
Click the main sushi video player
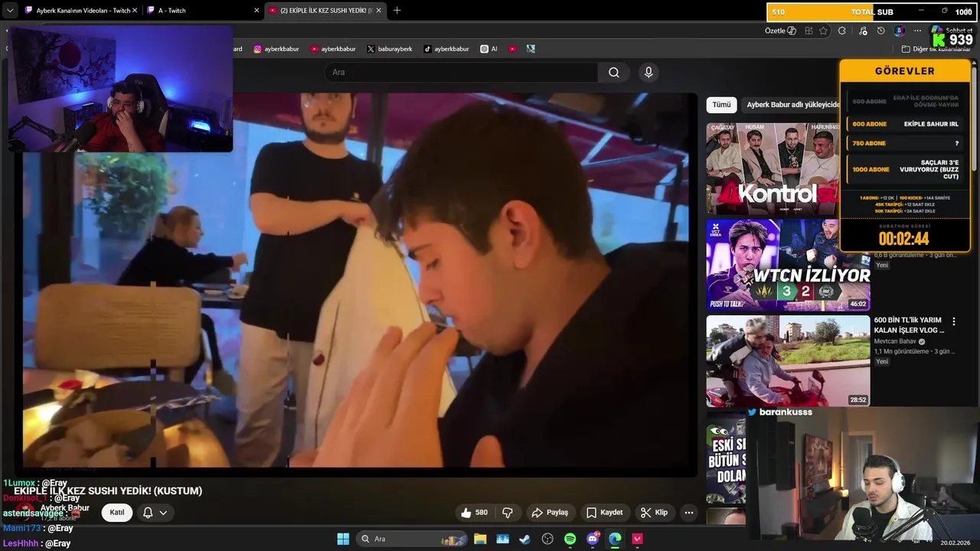[x=358, y=281]
